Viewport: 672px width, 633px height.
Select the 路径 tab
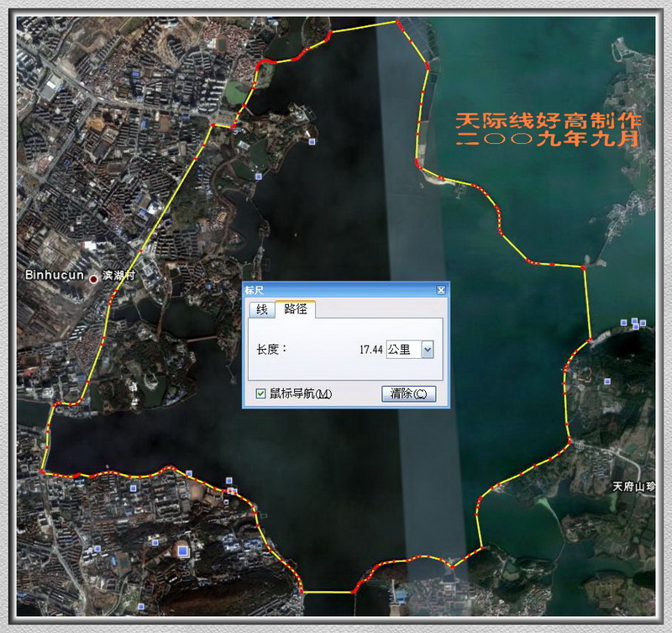296,309
